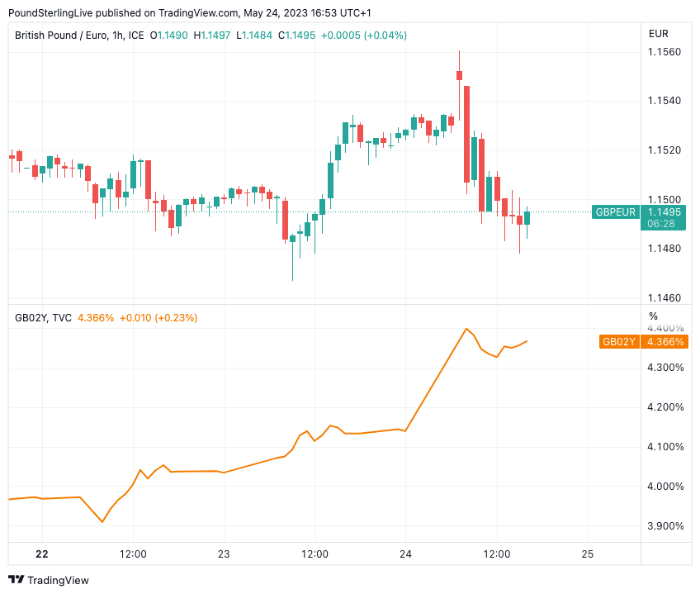Click the % unit label on yield axis

(x=653, y=316)
